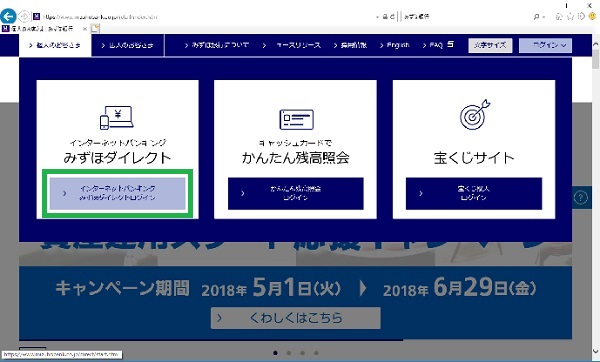The image size is (600, 362).
Task: Click the laptop and phone yen icon
Action: 117,117
